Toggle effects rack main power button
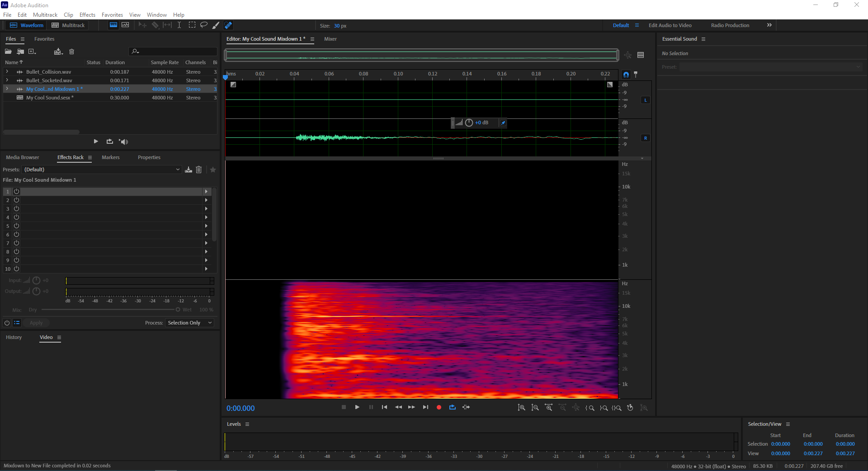This screenshot has height=471, width=868. 7,323
